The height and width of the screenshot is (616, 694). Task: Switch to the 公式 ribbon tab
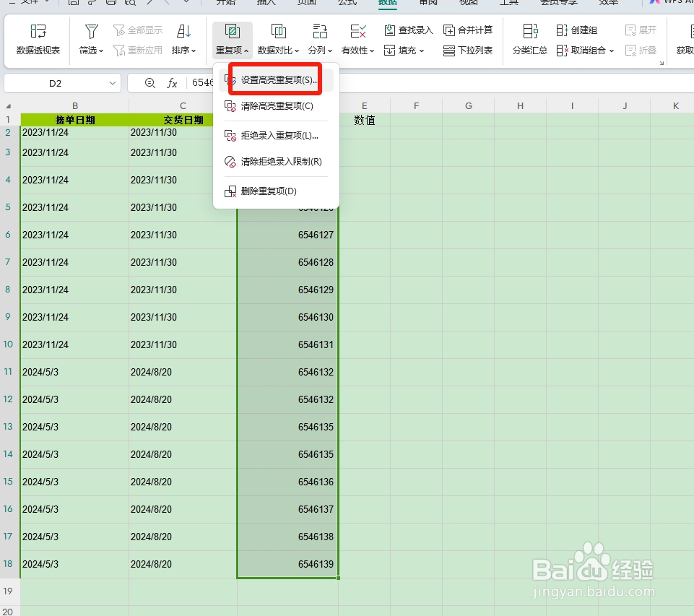pos(347,3)
